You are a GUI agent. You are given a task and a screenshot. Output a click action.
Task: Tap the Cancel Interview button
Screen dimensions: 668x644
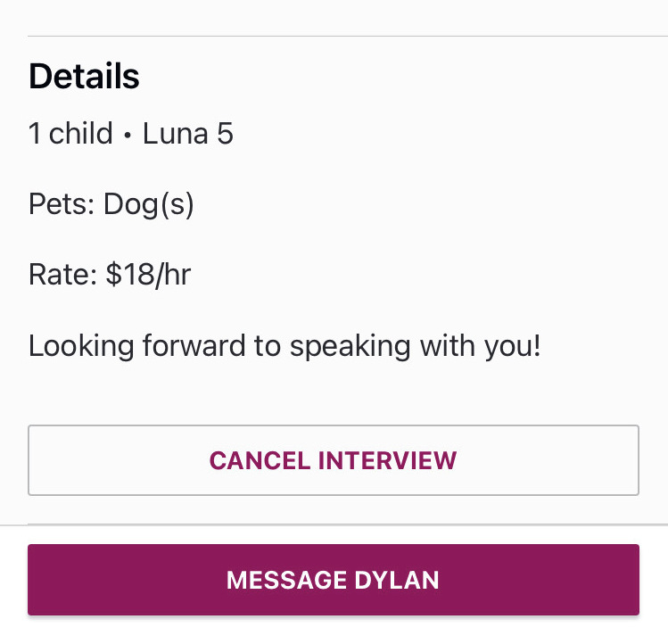tap(334, 460)
